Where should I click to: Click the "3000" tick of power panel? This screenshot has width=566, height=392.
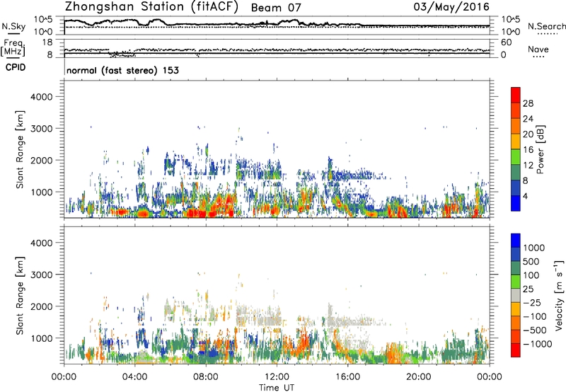tap(41, 129)
